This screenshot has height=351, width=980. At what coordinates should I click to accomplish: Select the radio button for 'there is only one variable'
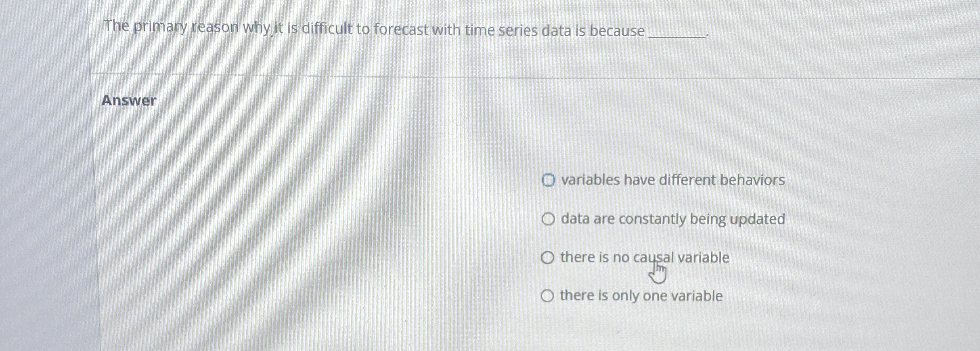pos(548,296)
